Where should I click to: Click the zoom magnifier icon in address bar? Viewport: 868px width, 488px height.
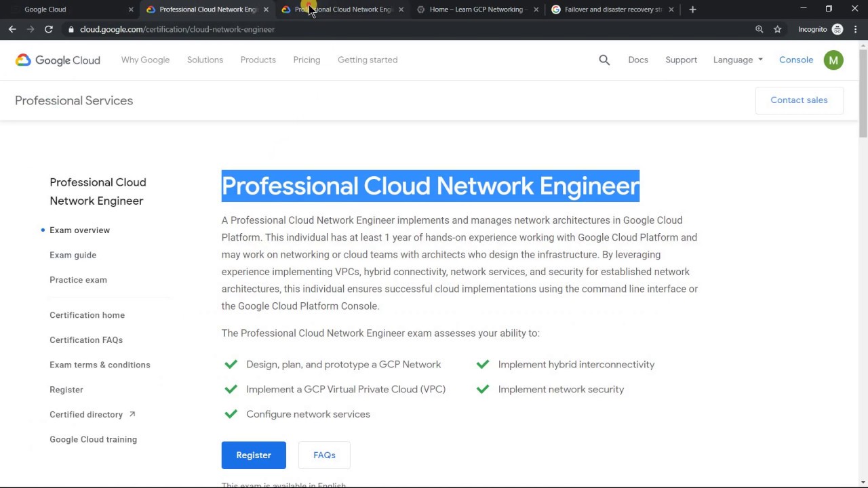coord(759,29)
